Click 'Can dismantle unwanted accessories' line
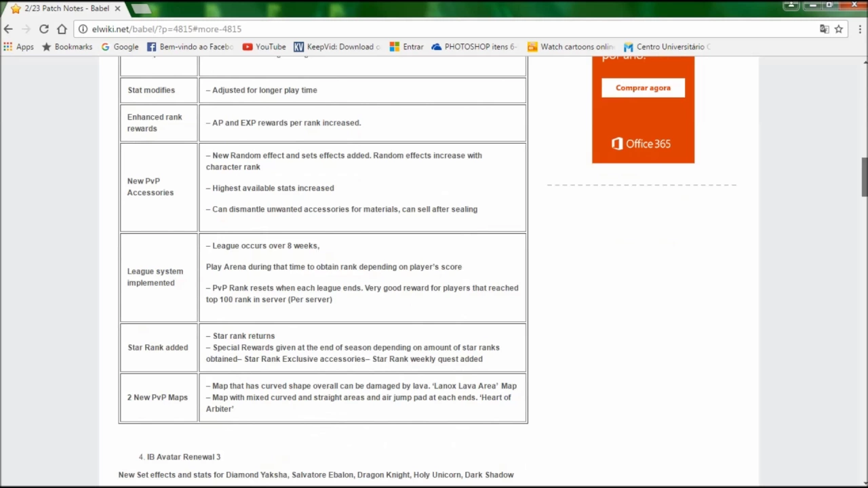Screen dimensions: 868x488 click(x=342, y=209)
